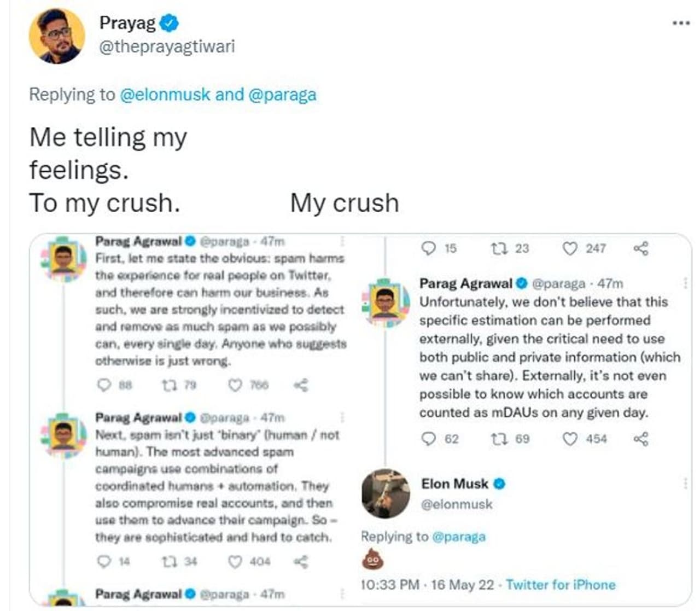Viewport: 700px width, 611px height.
Task: Like the tweet with 404 likes
Action: tap(235, 561)
